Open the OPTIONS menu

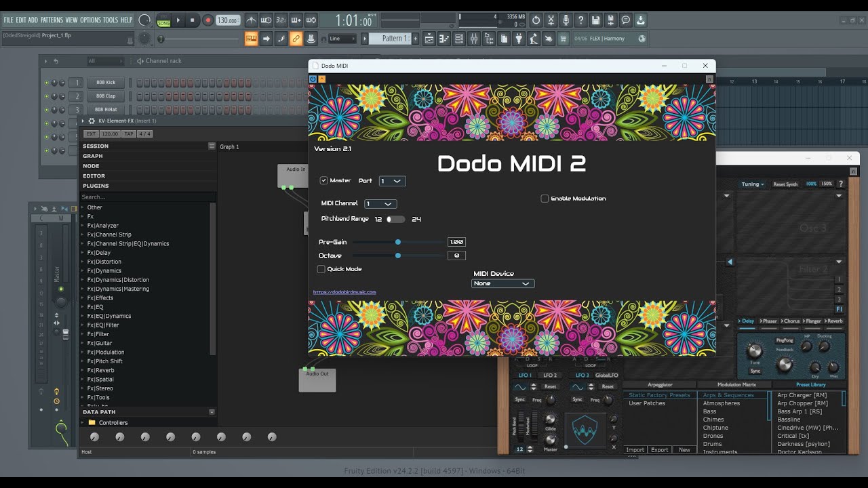coord(90,20)
